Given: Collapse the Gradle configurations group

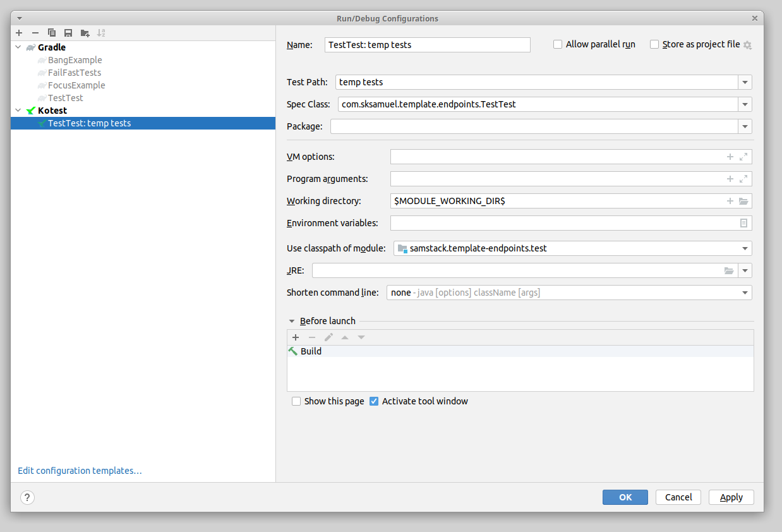Looking at the screenshot, I should coord(18,47).
